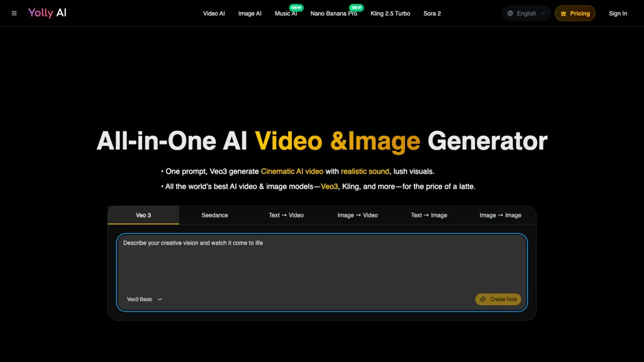Image resolution: width=644 pixels, height=362 pixels.
Task: Open the Nano Banana Pro page
Action: point(333,14)
